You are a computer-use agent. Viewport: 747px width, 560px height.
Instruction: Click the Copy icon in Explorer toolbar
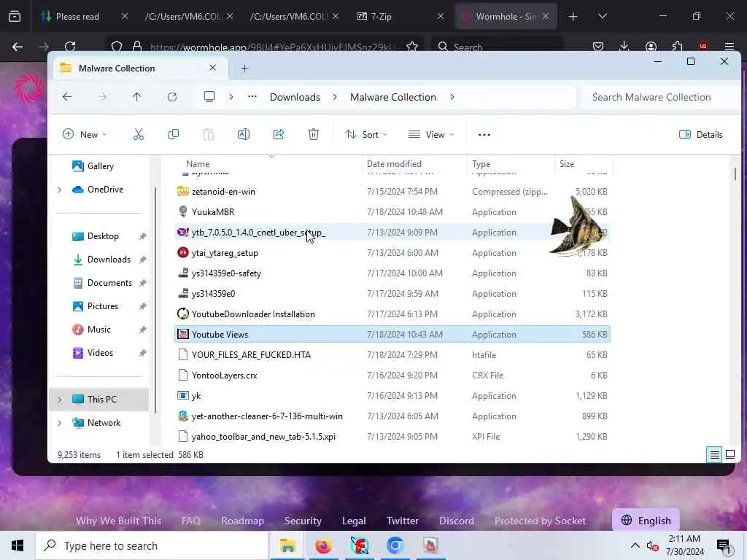tap(174, 135)
